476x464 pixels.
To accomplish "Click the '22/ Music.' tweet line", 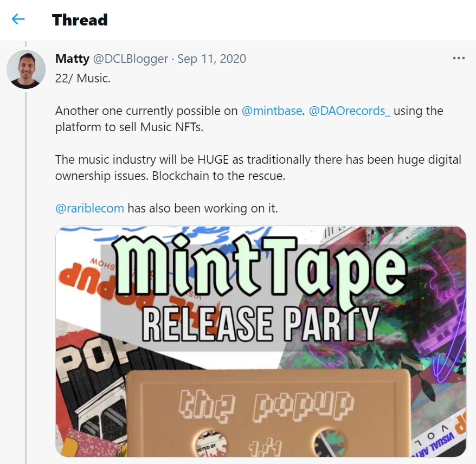I will point(83,78).
